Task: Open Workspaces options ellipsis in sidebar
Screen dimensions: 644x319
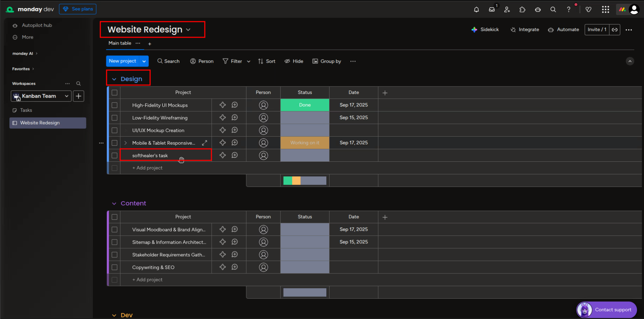Action: 68,84
